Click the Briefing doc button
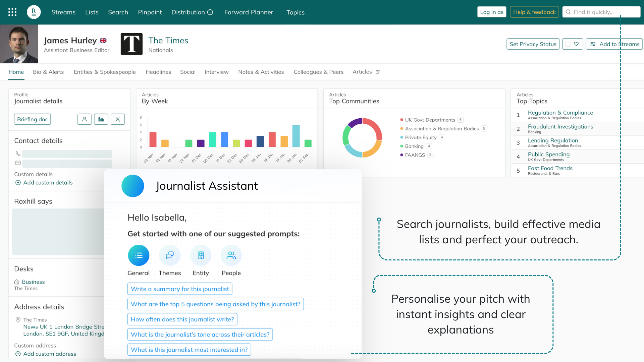Viewport: 644px width, 362px height. 32,119
